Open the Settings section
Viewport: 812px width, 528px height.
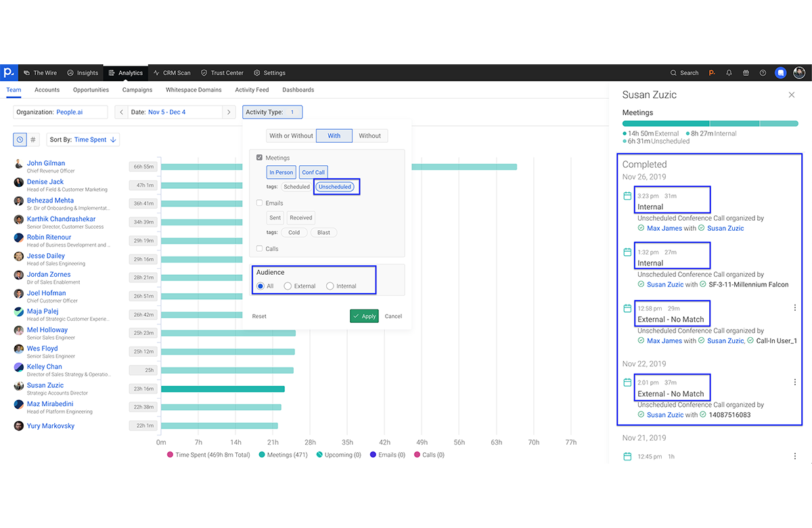coord(269,72)
